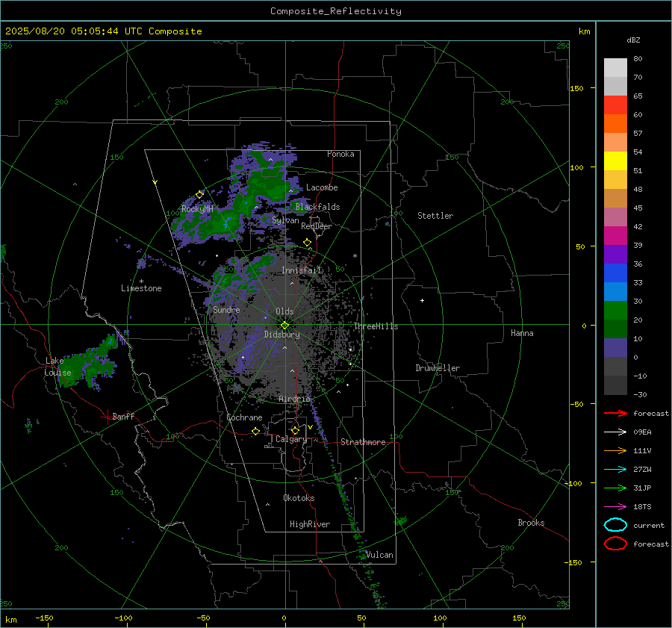Click the ThreeHills label
The width and height of the screenshot is (672, 628).
[x=376, y=326]
